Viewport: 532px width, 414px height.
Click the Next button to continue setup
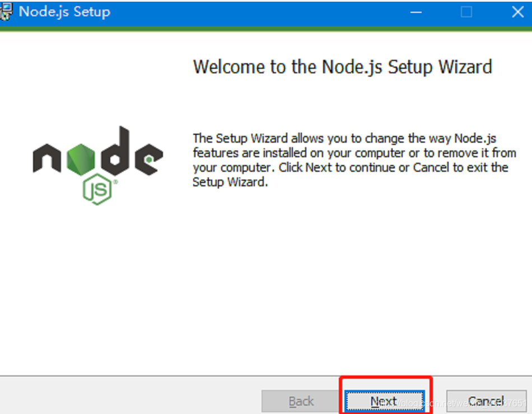[x=384, y=401]
